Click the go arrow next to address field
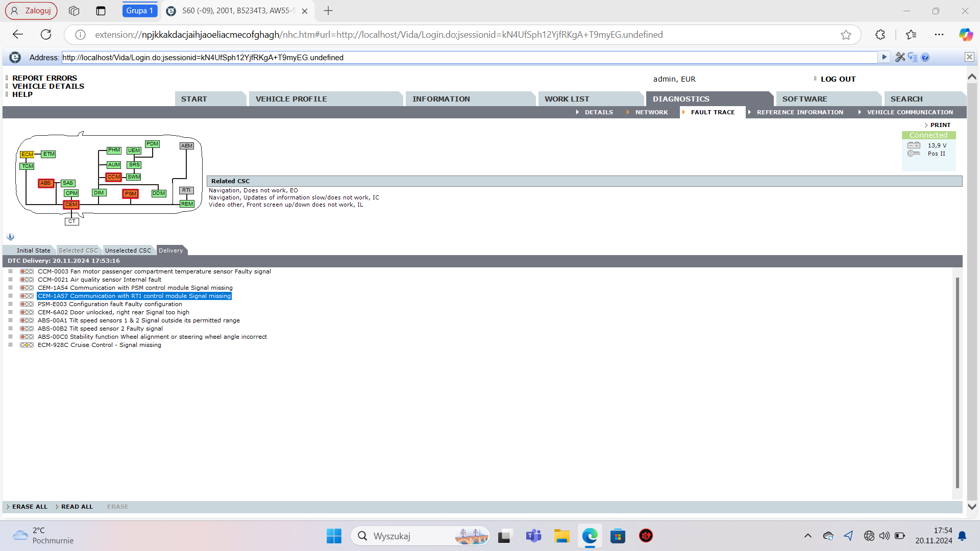Viewport: 980px width, 551px height. (884, 57)
